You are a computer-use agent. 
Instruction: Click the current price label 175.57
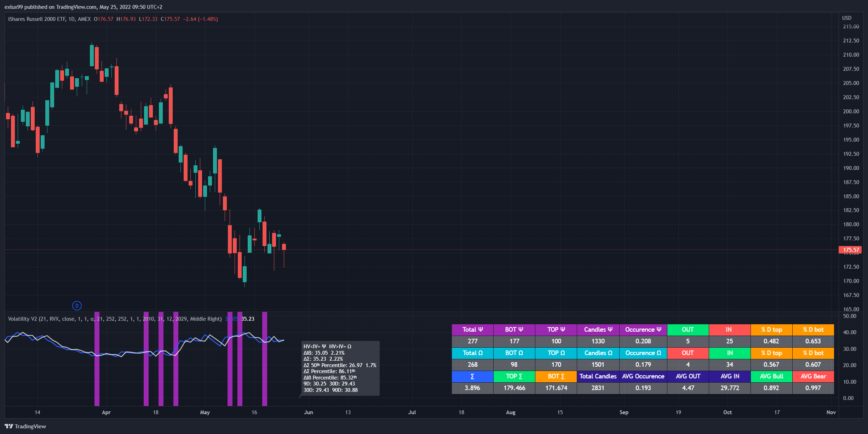pyautogui.click(x=850, y=250)
